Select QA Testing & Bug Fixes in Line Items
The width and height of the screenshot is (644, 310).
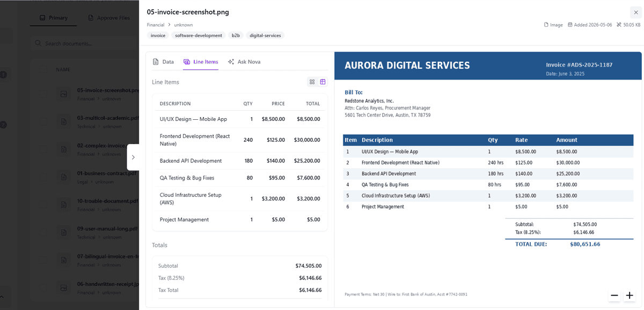click(187, 178)
